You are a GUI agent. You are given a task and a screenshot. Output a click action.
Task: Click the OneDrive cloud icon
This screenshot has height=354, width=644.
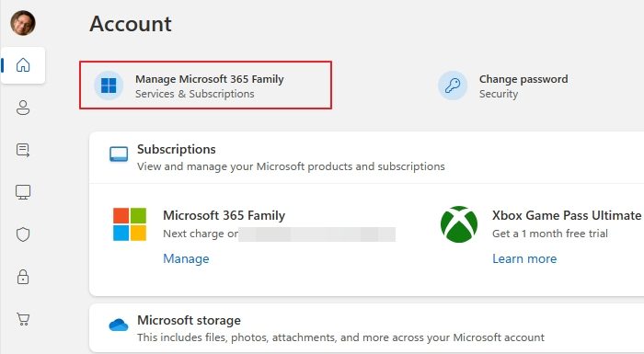point(119,325)
